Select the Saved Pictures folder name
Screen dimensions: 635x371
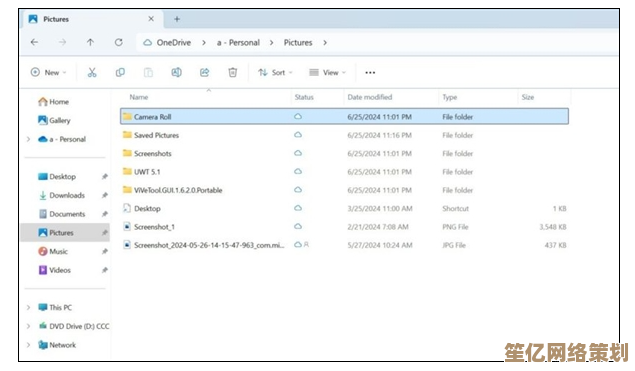tap(156, 135)
